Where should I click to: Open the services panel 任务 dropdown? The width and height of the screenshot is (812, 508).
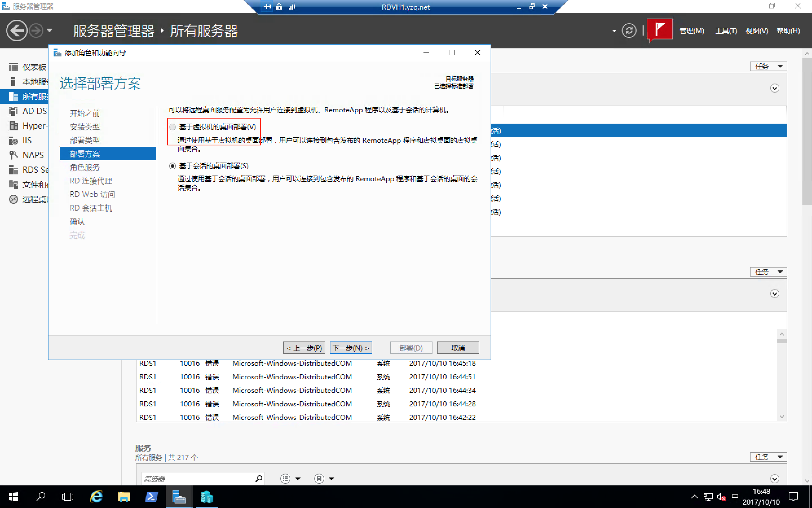pyautogui.click(x=768, y=457)
